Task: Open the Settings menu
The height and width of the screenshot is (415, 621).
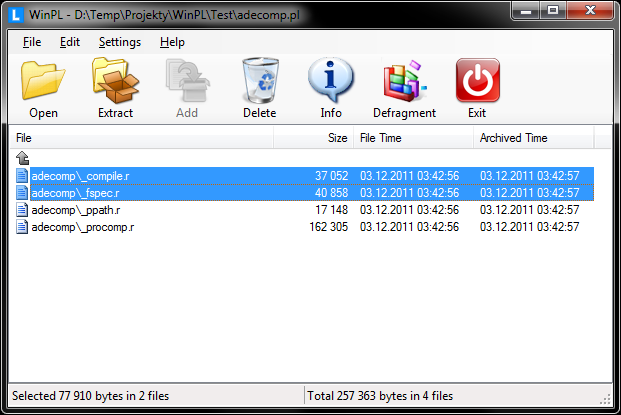Action: click(120, 42)
